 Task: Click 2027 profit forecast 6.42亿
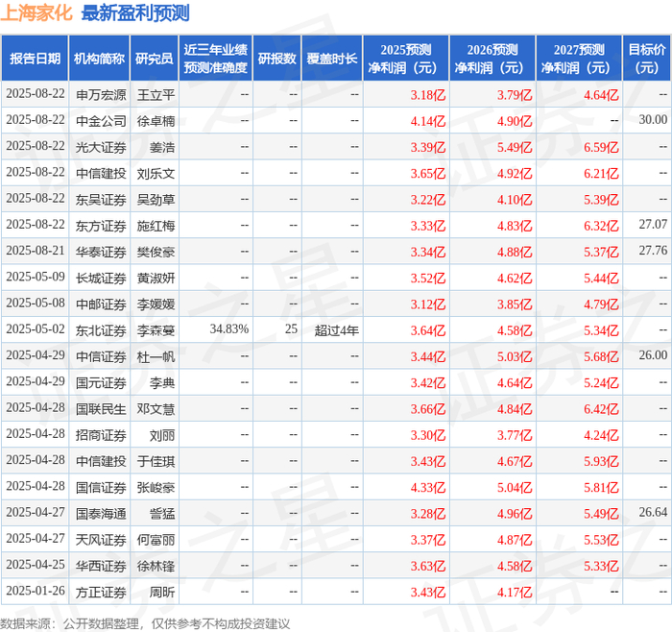(601, 408)
